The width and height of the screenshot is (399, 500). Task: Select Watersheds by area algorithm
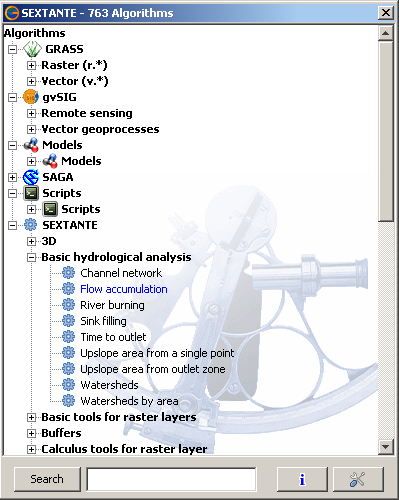tap(129, 401)
